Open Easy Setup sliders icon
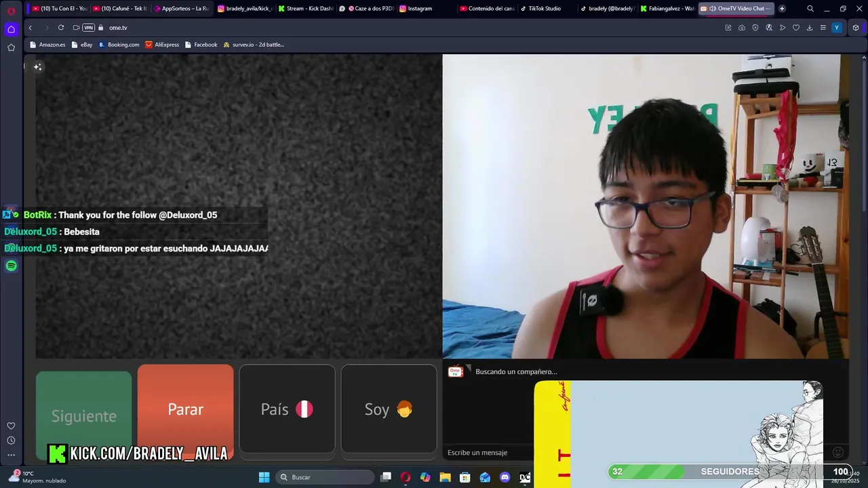 pyautogui.click(x=823, y=28)
